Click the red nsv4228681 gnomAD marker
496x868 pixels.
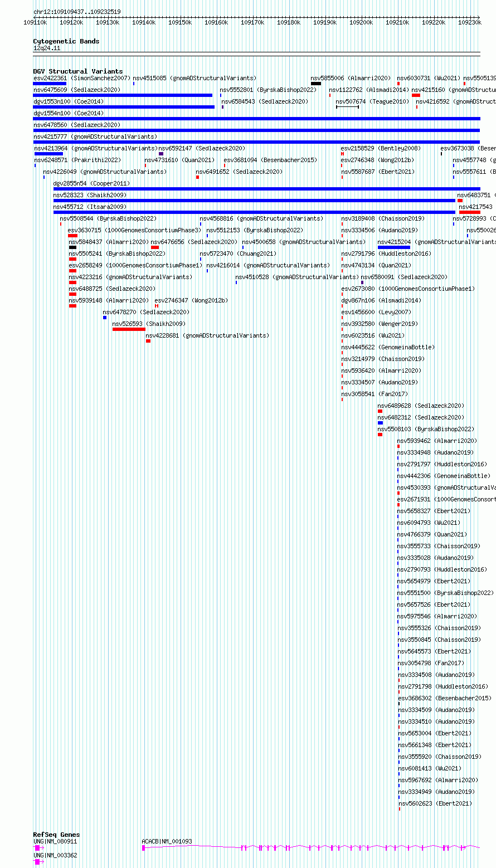148,341
